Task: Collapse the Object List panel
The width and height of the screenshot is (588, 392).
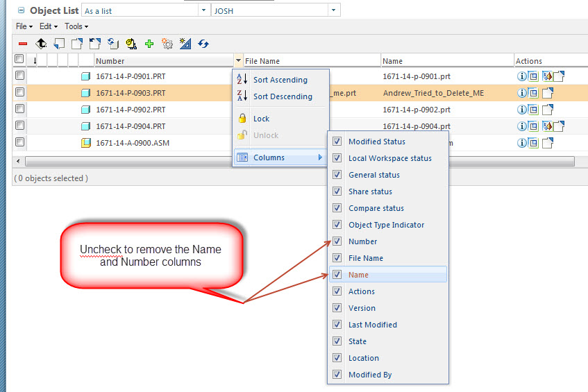Action: click(x=21, y=10)
